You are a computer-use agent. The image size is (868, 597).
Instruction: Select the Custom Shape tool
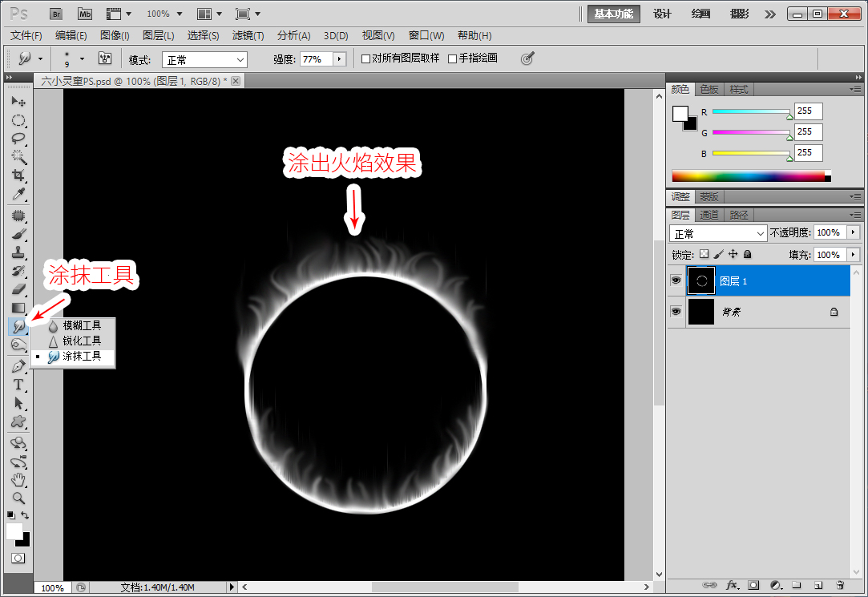point(18,422)
